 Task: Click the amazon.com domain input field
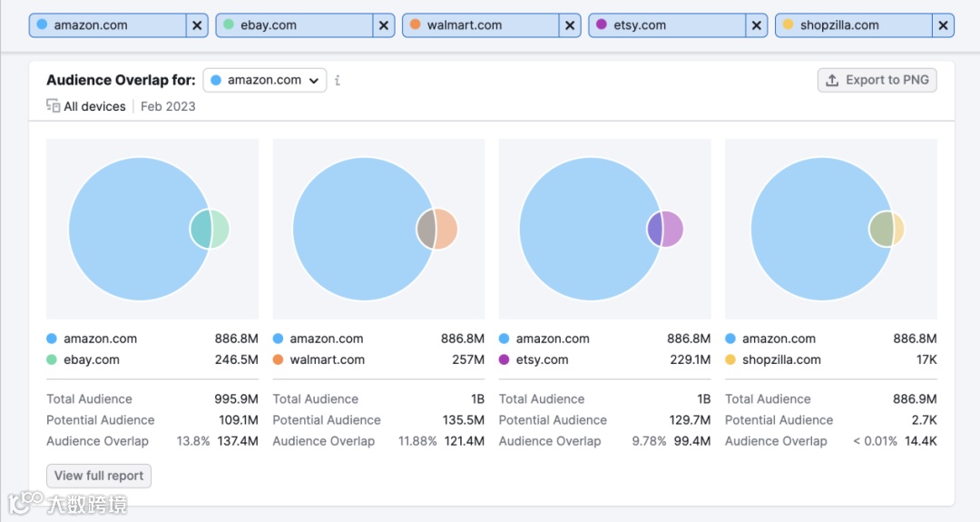[107, 25]
